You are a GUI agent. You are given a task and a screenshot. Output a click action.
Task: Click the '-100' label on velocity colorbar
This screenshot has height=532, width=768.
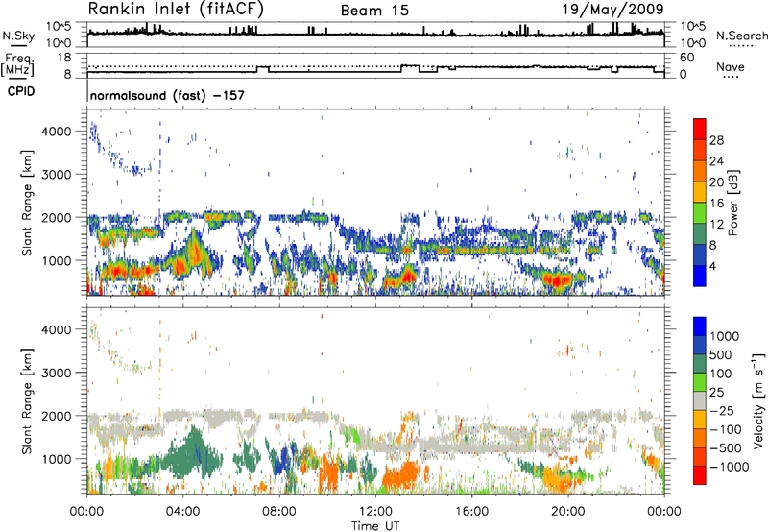(725, 429)
